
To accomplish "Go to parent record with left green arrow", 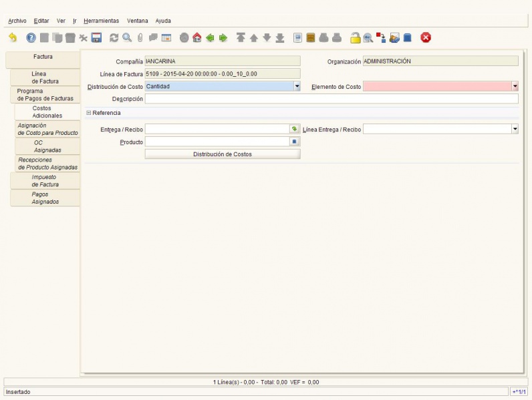I will 210,37.
